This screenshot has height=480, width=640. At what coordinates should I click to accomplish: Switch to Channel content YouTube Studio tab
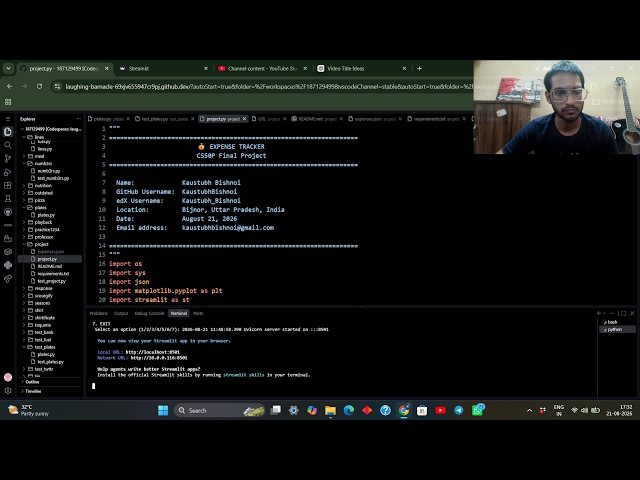(262, 69)
